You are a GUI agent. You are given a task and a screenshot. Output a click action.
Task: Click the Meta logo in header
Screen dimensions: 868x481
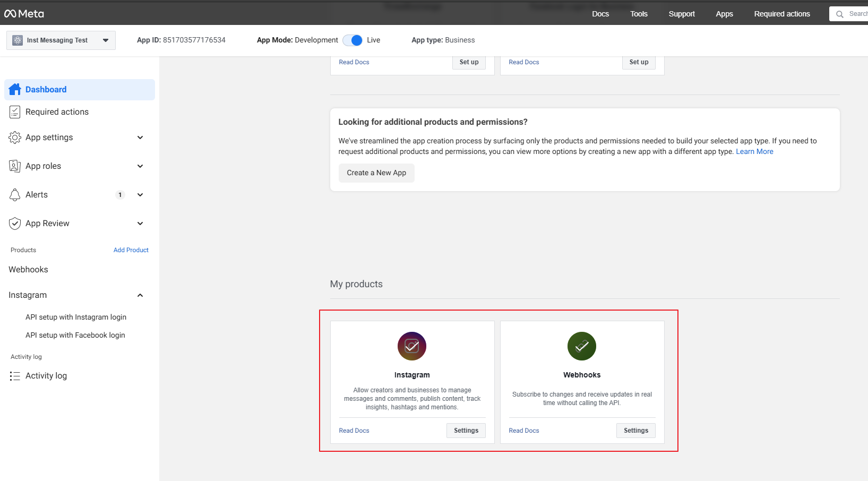(24, 14)
